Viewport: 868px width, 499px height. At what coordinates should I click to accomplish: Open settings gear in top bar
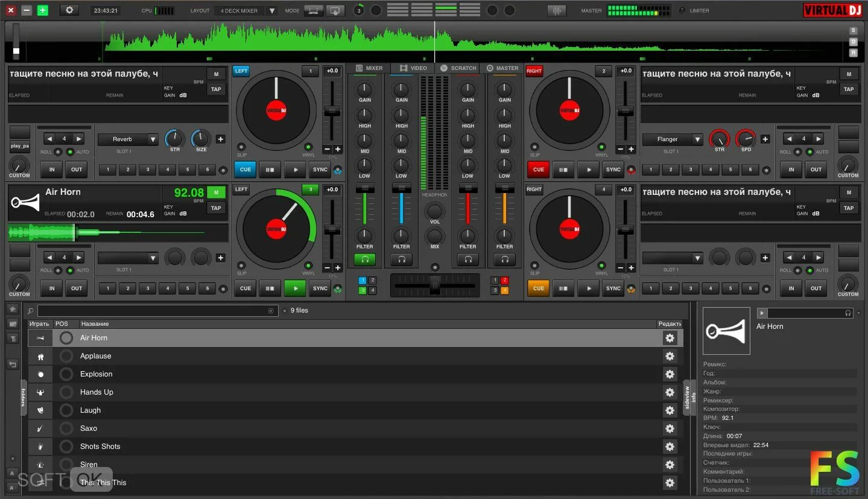pyautogui.click(x=69, y=10)
